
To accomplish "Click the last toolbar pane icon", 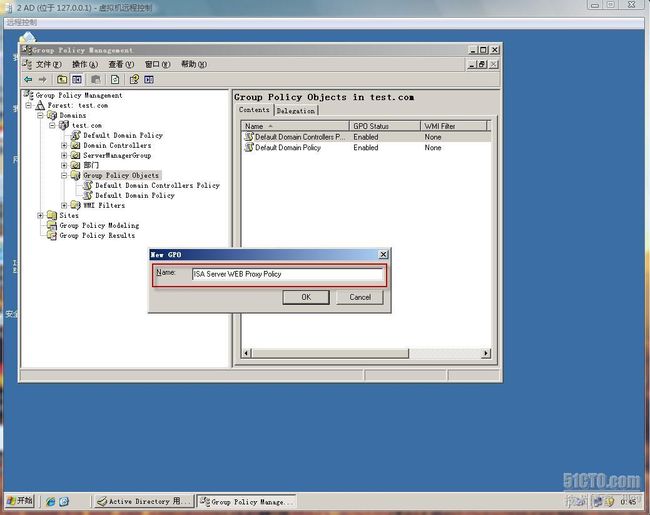I will click(149, 79).
